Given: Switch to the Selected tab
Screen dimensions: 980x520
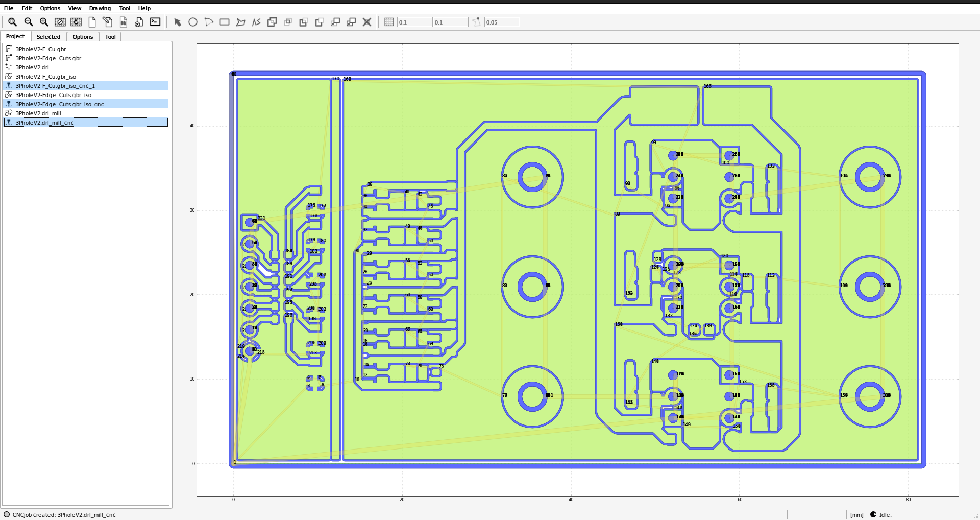Looking at the screenshot, I should pyautogui.click(x=48, y=37).
